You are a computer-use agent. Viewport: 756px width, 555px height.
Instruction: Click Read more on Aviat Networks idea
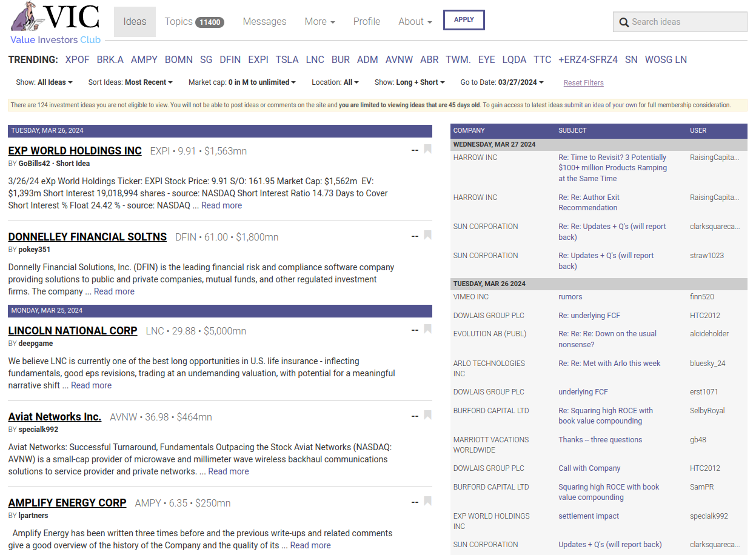pyautogui.click(x=229, y=471)
